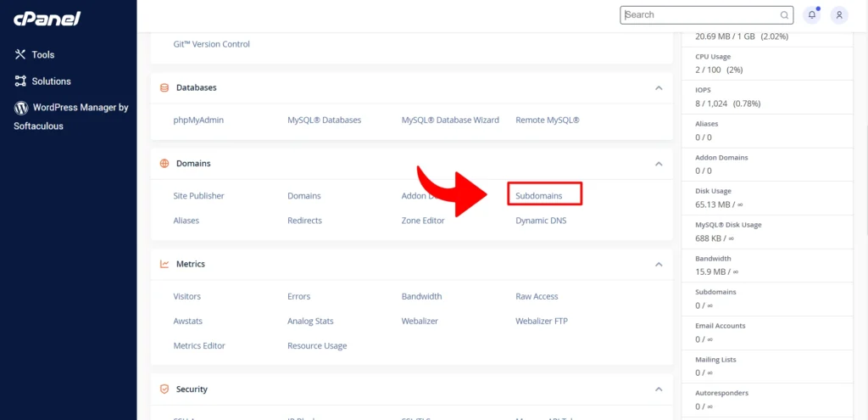Click the WordPress logo icon
The width and height of the screenshot is (868, 420).
[21, 108]
